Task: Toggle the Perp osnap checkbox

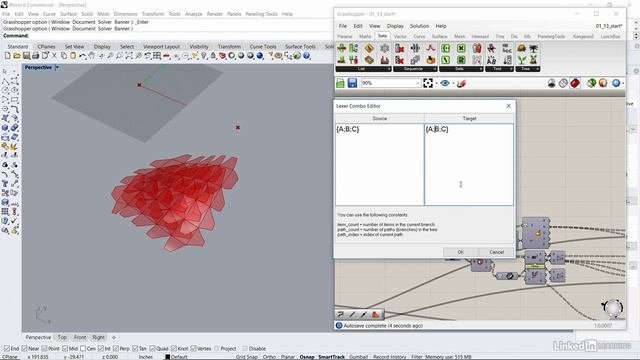Action: tap(116, 349)
